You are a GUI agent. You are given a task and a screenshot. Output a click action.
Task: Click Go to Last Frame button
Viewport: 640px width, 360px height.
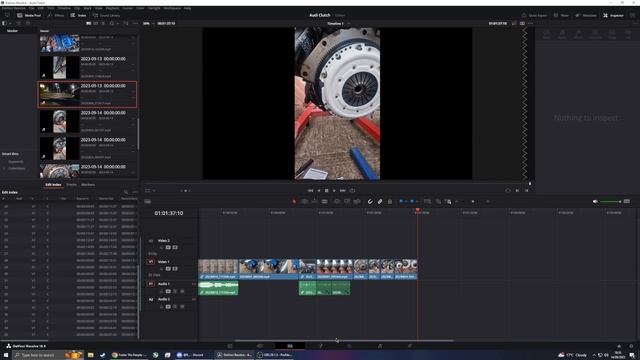pos(343,191)
